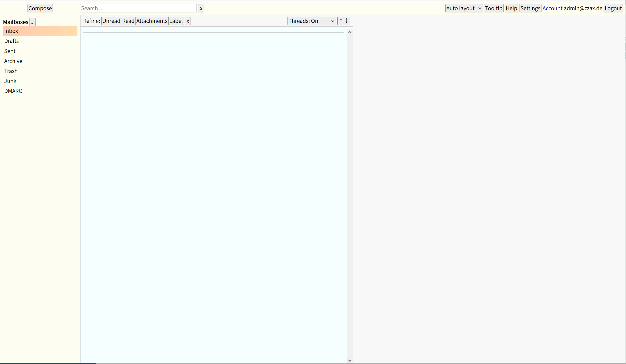626x364 pixels.
Task: Toggle the Unread refine filter
Action: [x=111, y=21]
